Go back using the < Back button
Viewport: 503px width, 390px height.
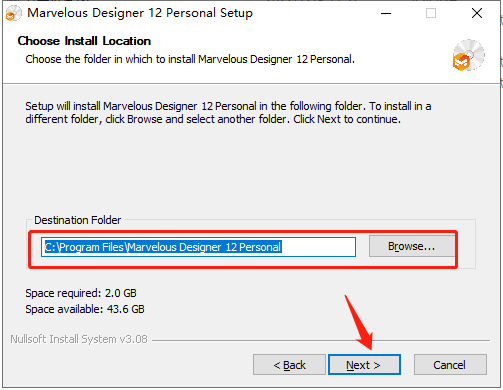(289, 365)
